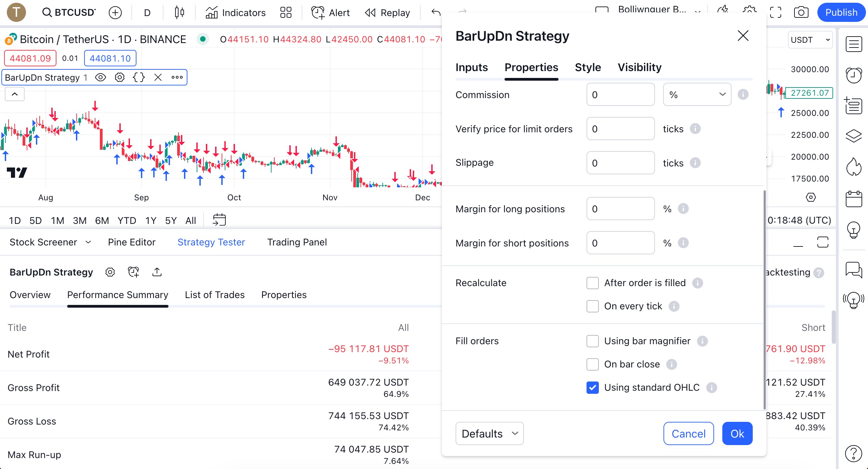The height and width of the screenshot is (469, 868).
Task: Click the Cancel button
Action: (x=688, y=433)
